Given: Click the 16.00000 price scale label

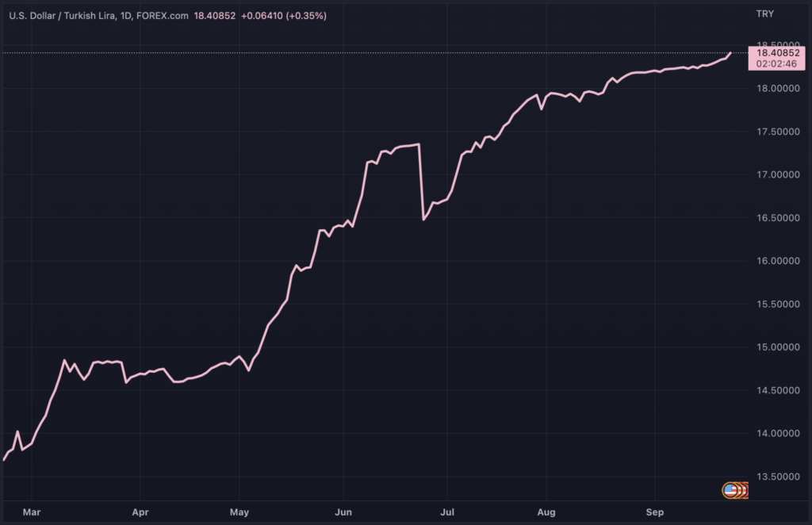Looking at the screenshot, I should pos(778,261).
